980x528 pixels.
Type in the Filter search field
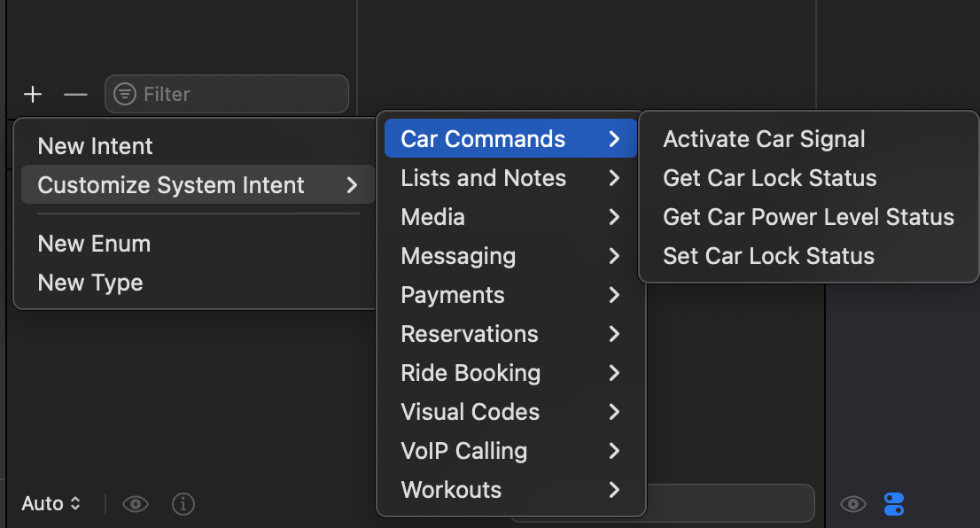[239, 94]
